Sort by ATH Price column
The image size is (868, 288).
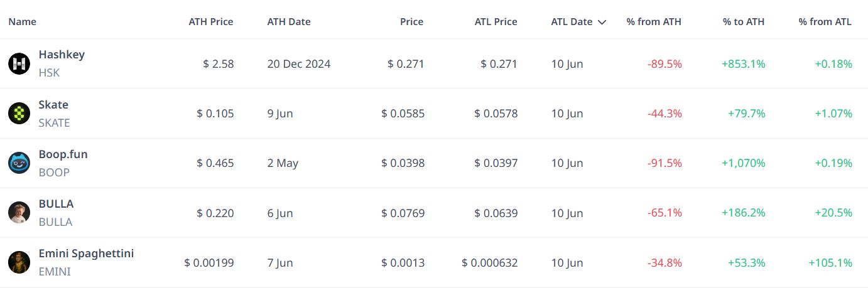211,22
